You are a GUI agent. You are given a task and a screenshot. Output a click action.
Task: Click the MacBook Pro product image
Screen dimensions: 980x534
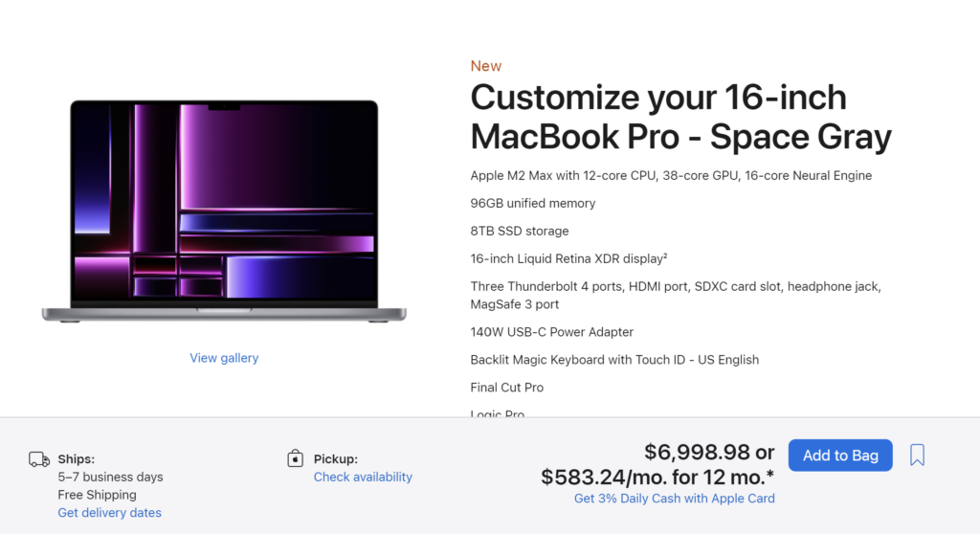(x=224, y=211)
